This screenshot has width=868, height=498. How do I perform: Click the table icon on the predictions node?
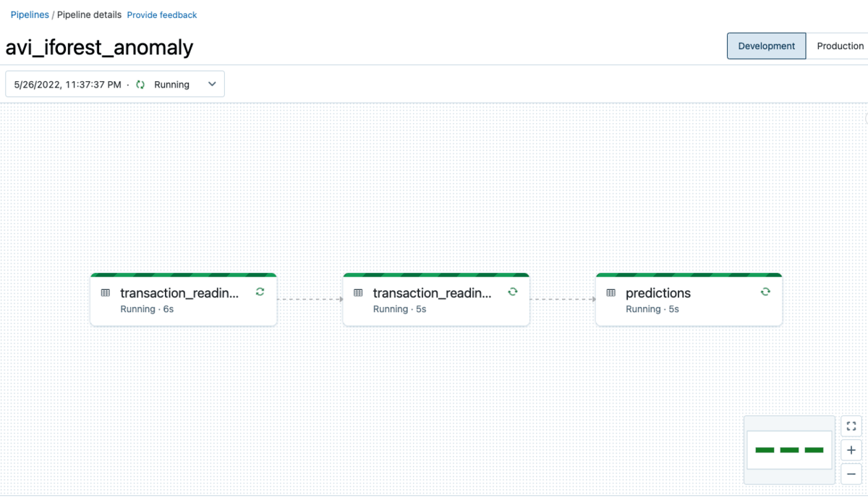(x=611, y=293)
